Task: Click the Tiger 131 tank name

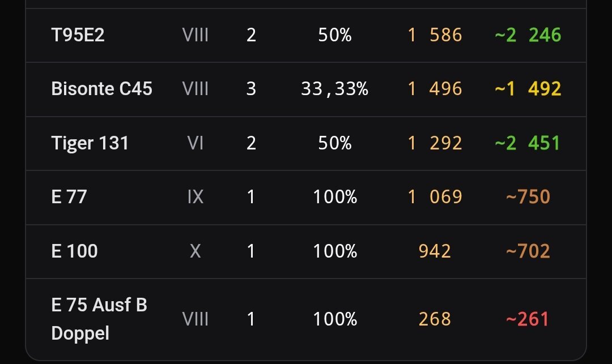Action: click(x=90, y=143)
